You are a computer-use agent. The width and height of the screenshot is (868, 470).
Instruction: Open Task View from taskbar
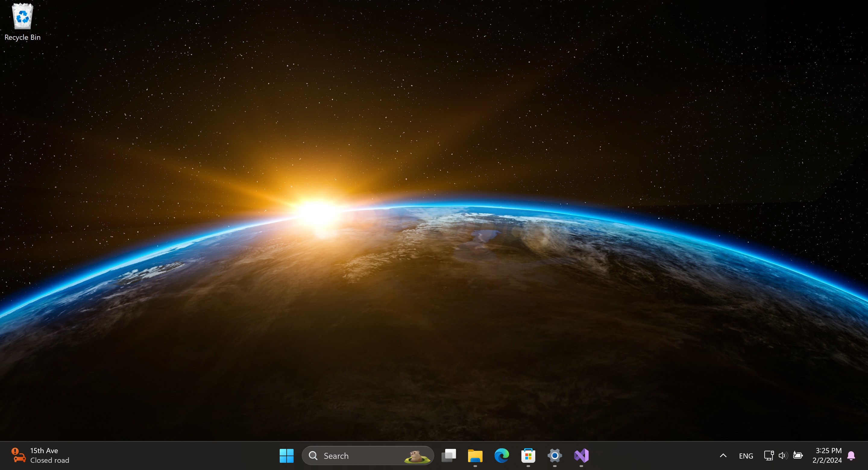pos(448,456)
